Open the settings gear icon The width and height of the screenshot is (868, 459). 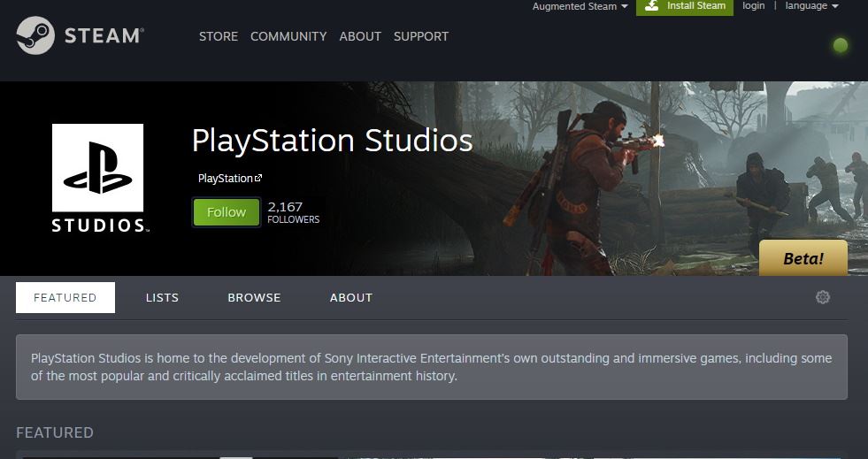click(823, 297)
